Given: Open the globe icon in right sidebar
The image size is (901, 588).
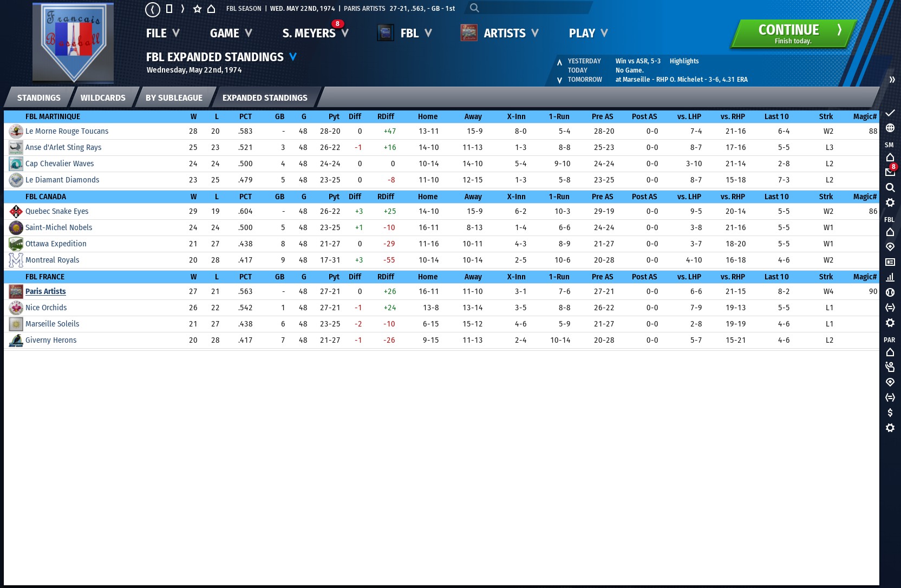Looking at the screenshot, I should (x=890, y=128).
